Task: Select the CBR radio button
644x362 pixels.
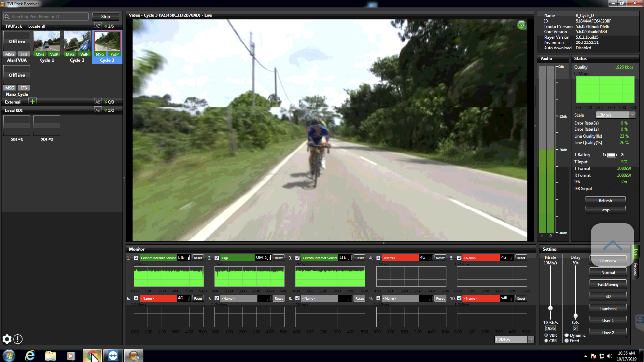Action: [546, 341]
